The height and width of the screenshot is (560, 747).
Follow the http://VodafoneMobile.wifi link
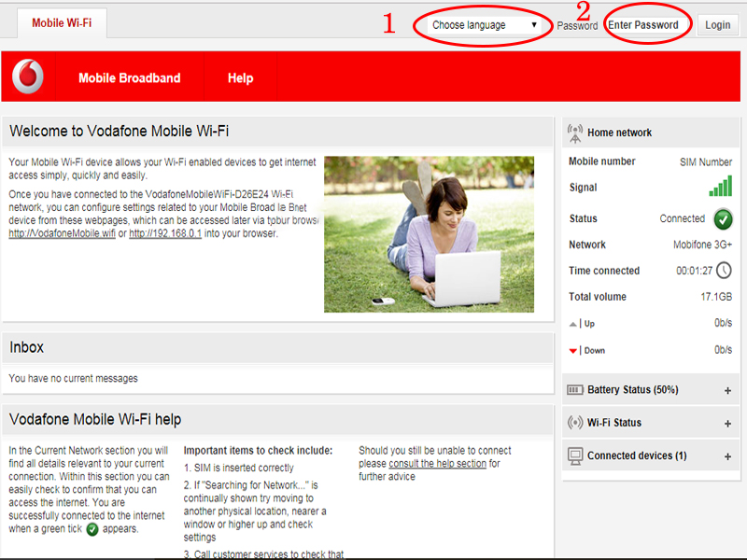coord(62,233)
